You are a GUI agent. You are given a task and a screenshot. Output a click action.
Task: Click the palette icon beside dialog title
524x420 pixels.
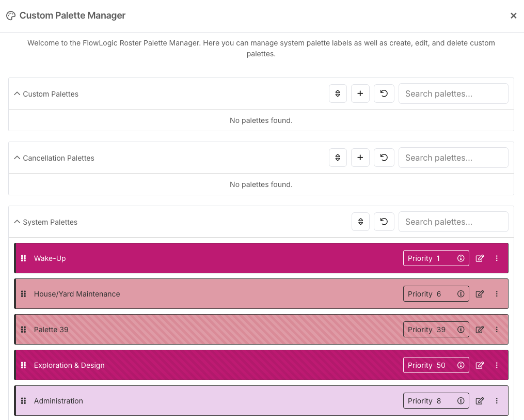click(x=11, y=15)
